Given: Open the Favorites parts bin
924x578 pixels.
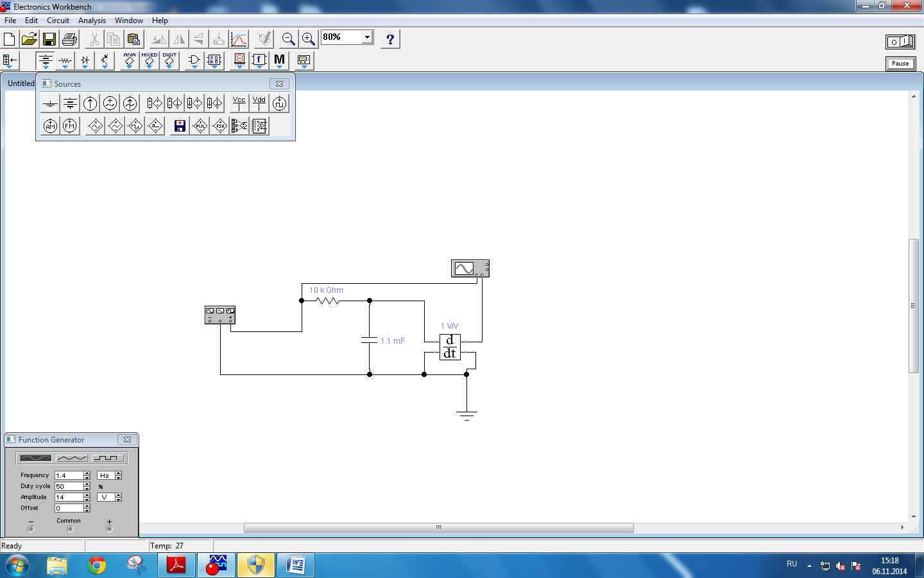Looking at the screenshot, I should point(10,61).
